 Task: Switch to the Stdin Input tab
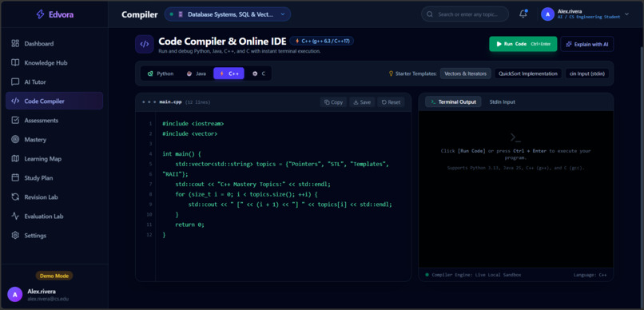click(502, 101)
